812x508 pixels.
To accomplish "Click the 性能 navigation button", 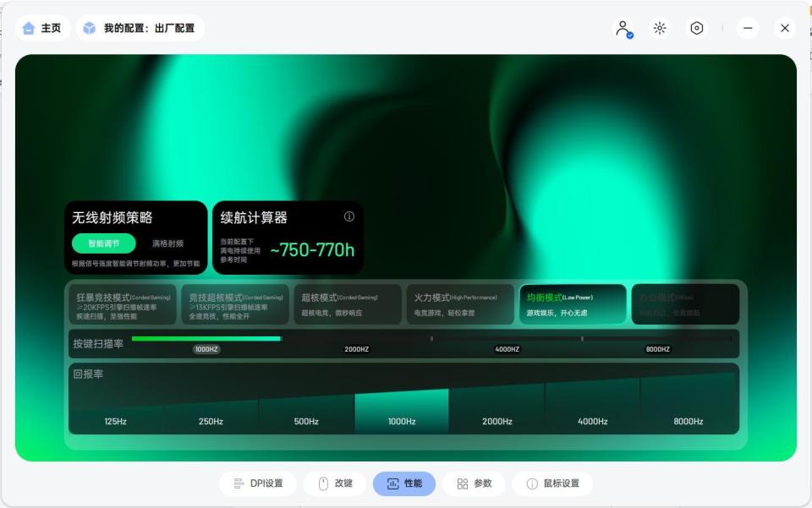I will tap(404, 483).
